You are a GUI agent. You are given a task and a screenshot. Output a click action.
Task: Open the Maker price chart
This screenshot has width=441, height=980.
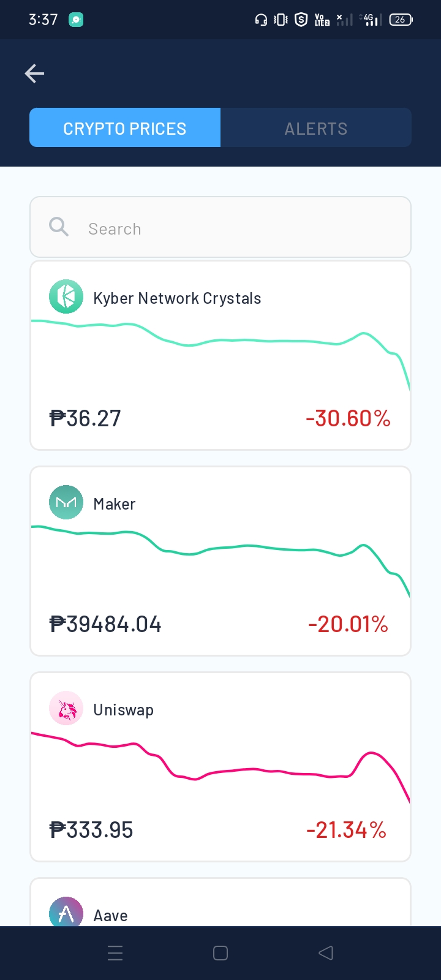coord(221,561)
